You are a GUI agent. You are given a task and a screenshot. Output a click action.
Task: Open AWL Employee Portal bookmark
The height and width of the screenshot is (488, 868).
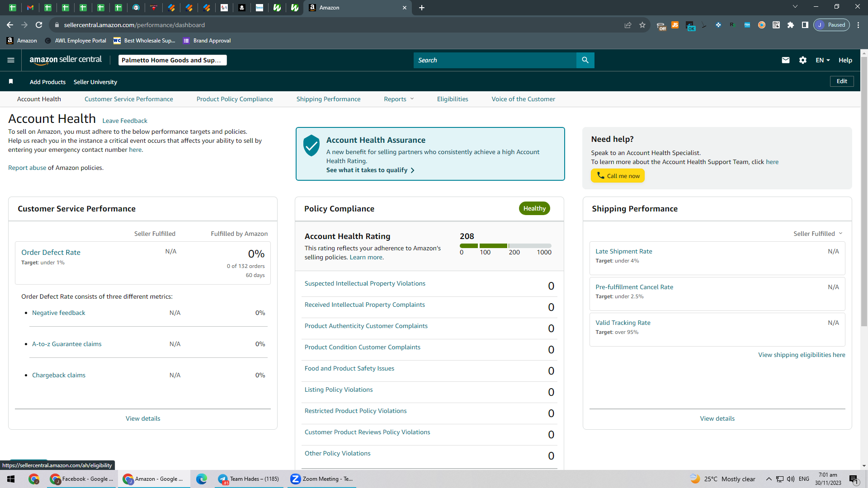[75, 41]
